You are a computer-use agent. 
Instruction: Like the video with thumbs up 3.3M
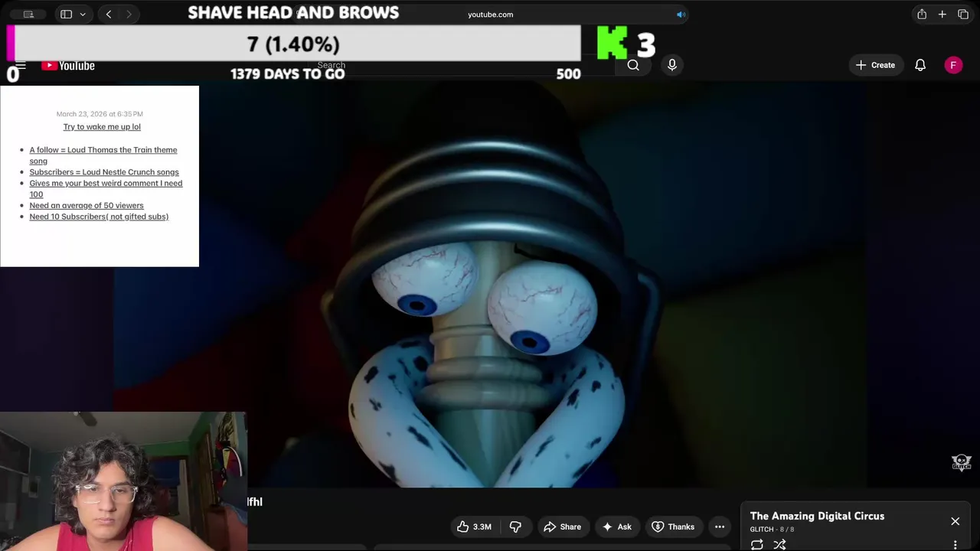[474, 527]
